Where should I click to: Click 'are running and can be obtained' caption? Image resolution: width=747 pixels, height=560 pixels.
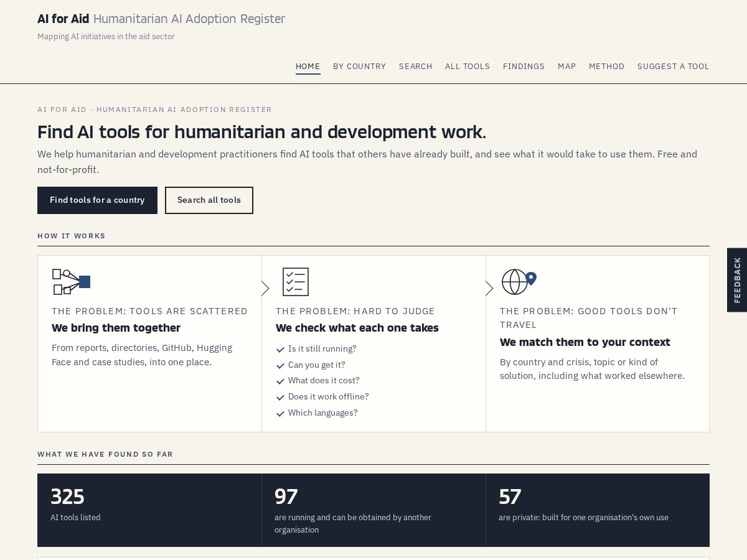[x=353, y=524]
